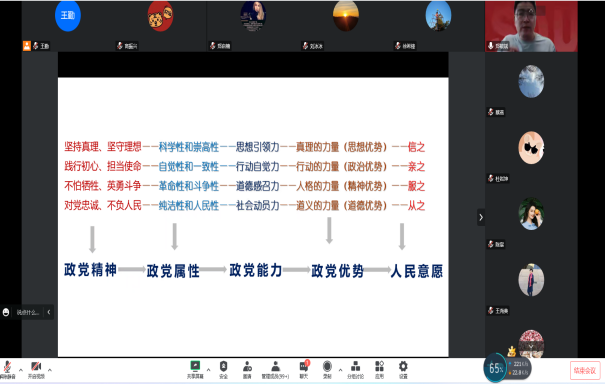This screenshot has height=384, width=605.
Task: Start Recording with the record icon
Action: 327,369
